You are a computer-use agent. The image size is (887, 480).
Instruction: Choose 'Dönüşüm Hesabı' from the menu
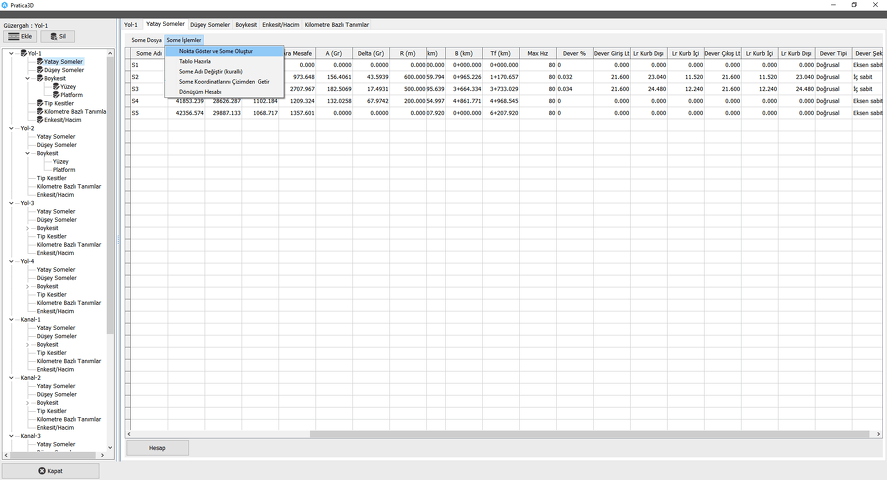(x=200, y=92)
